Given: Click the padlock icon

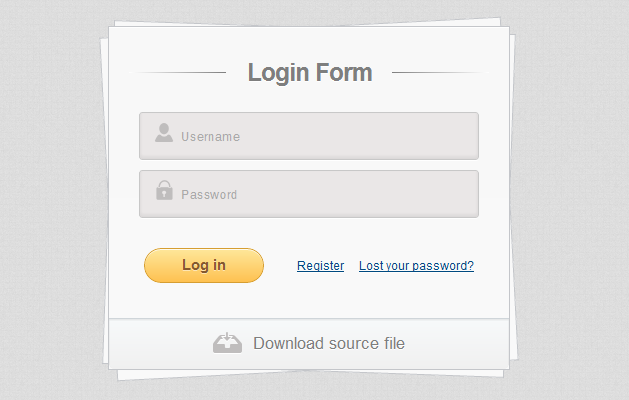Looking at the screenshot, I should coord(164,190).
